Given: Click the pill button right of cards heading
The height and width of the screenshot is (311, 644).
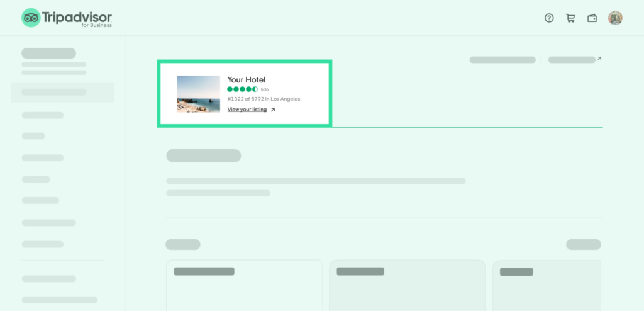Looking at the screenshot, I should point(583,244).
